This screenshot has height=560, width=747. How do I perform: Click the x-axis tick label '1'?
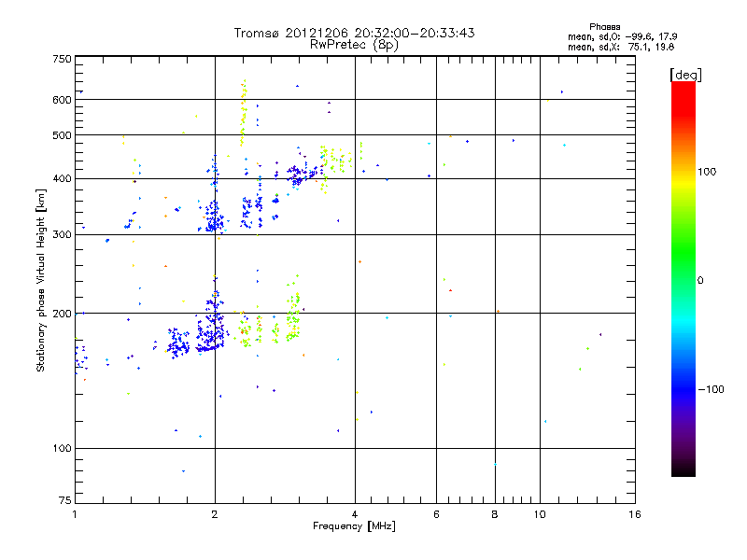(x=75, y=514)
